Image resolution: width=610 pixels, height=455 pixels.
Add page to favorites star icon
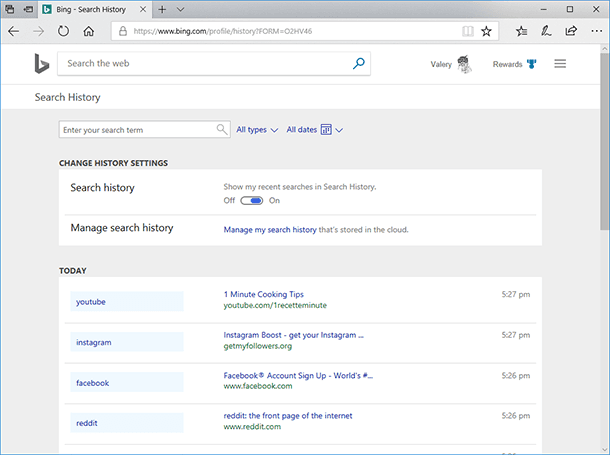coord(486,31)
